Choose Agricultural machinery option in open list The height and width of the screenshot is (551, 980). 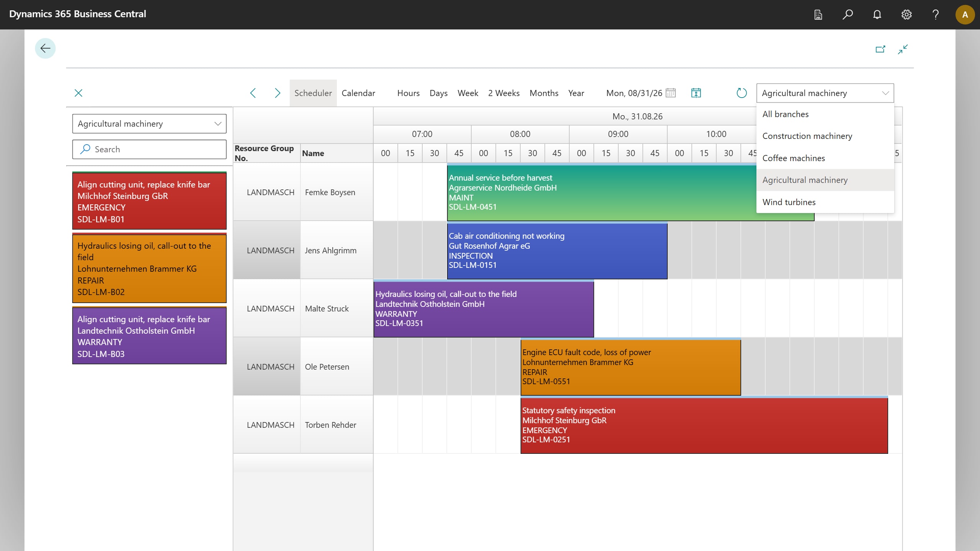[825, 180]
